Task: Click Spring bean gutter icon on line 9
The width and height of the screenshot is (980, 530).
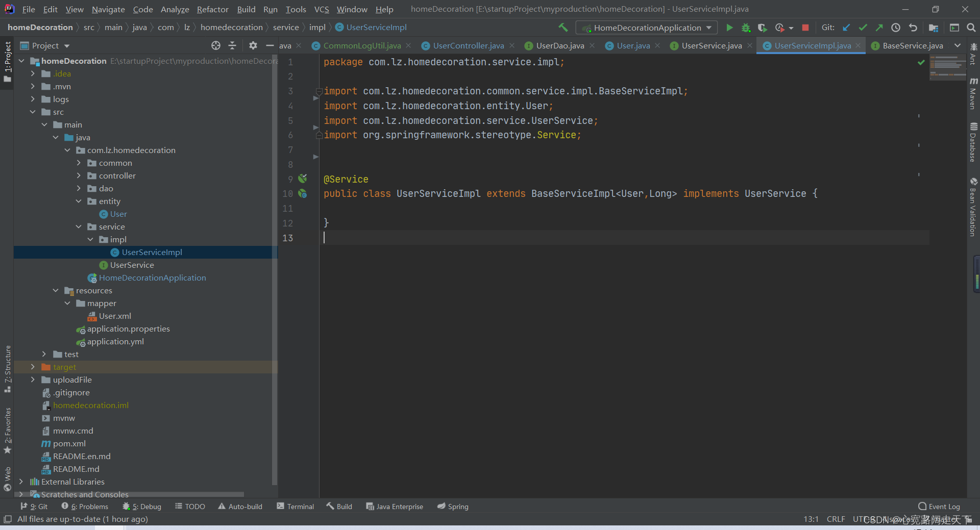Action: (303, 179)
